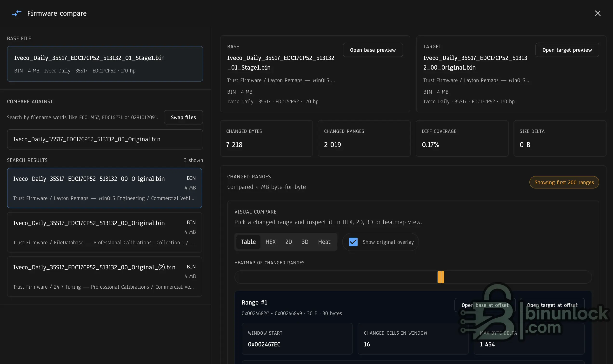
Task: Select the 24-7 Tuning Original_(2).bin result
Action: [104, 276]
